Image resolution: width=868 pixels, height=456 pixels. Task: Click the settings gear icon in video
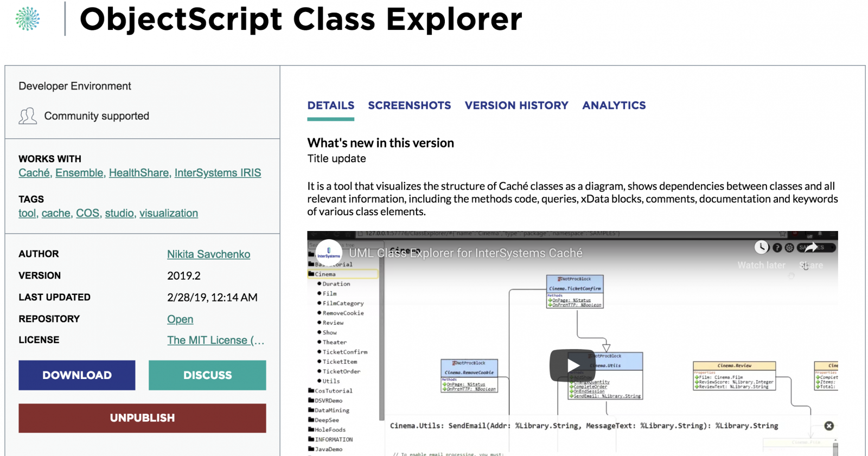click(x=789, y=248)
